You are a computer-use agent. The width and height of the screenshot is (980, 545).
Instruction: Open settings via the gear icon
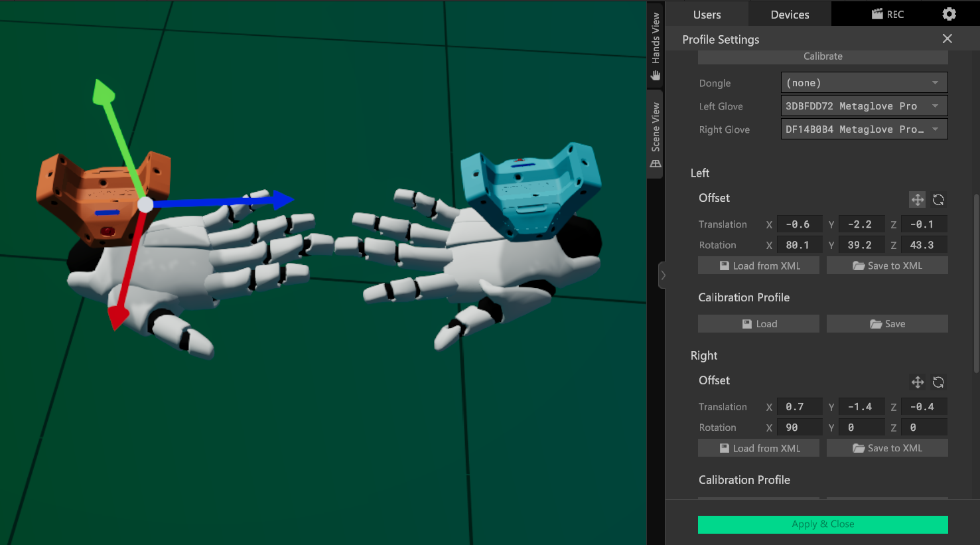click(949, 14)
